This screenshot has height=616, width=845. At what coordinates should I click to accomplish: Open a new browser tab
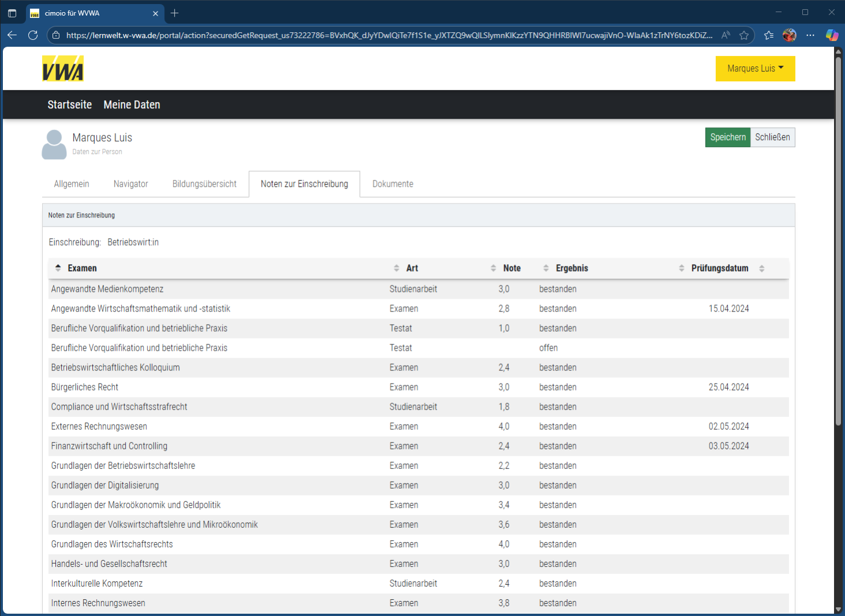point(175,13)
